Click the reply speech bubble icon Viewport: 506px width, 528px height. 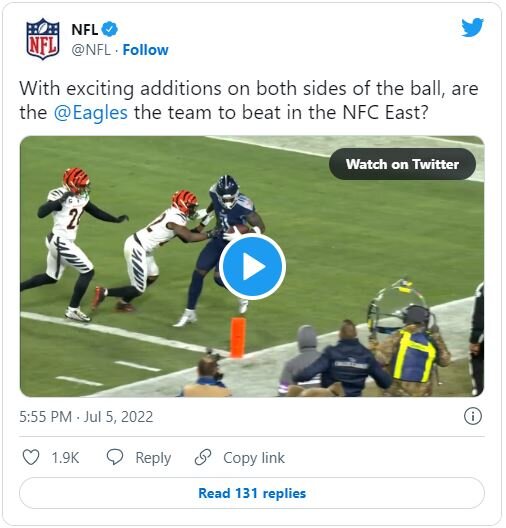coord(115,457)
